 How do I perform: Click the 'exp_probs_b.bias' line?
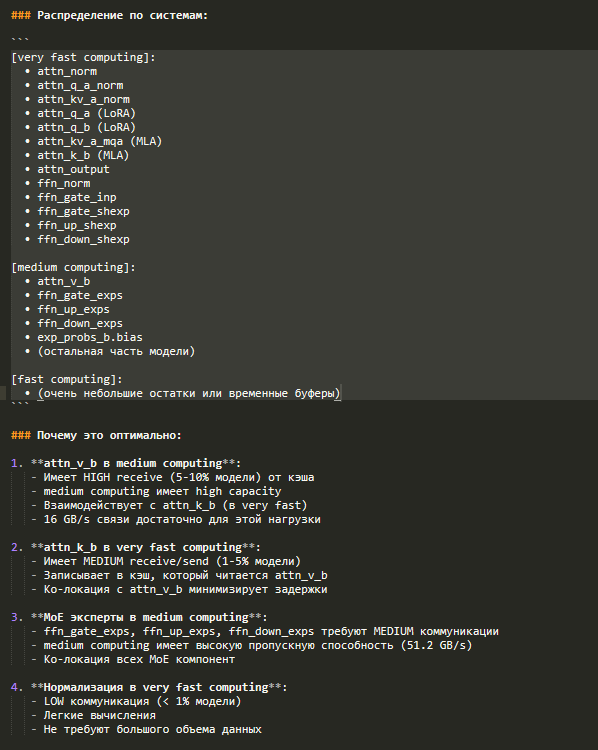point(90,337)
